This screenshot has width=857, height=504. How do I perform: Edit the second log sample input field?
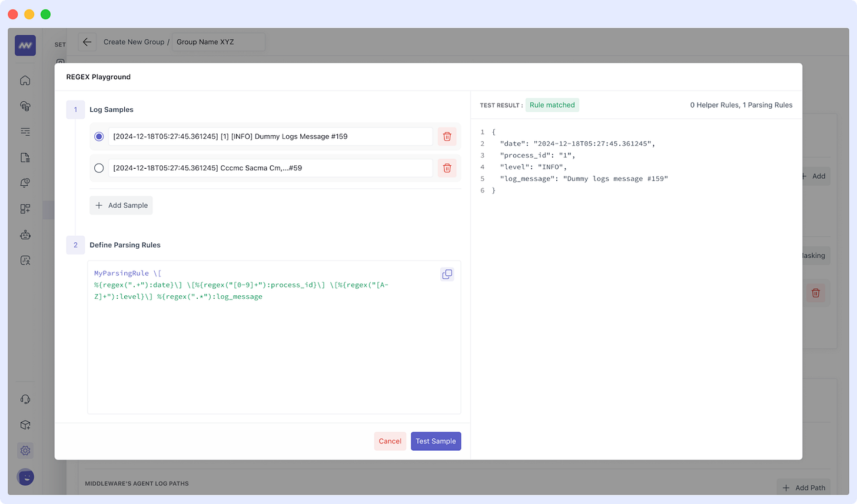tap(271, 168)
